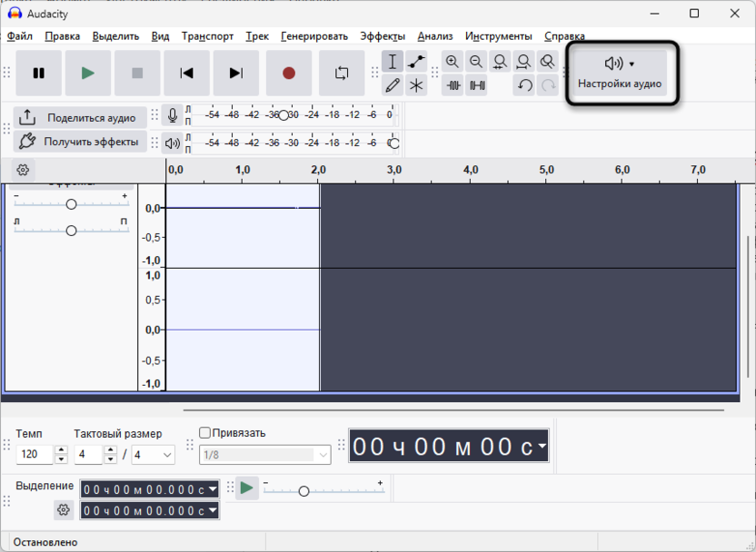Open the time display format dropdown arrow
Screen dimensions: 756x552
coord(542,446)
